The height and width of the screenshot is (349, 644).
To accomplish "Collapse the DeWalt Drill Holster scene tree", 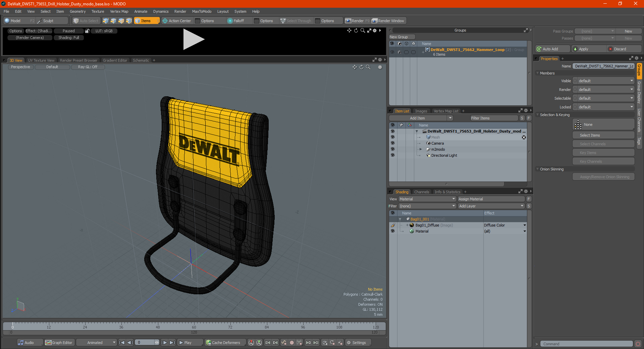I will click(417, 131).
